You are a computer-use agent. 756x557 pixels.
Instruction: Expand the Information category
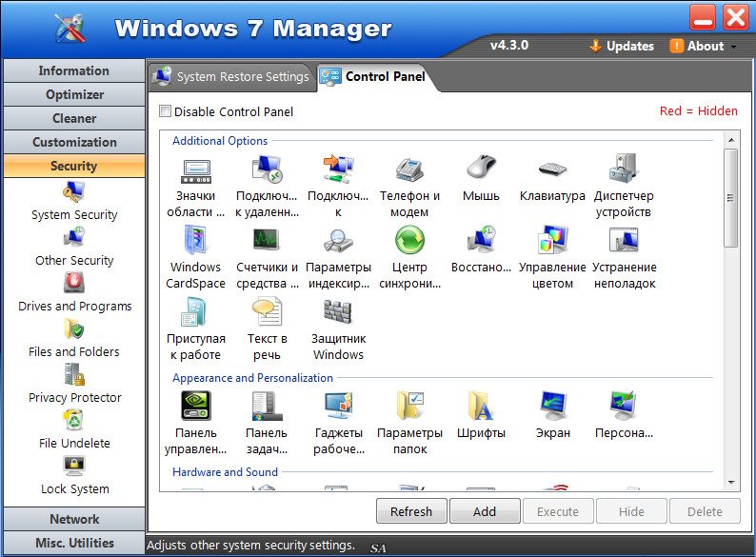74,70
